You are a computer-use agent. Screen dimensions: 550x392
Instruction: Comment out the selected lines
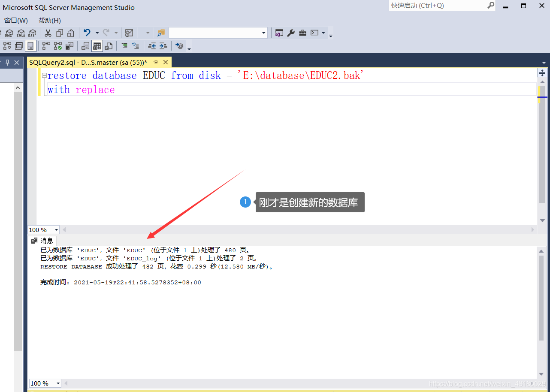(x=124, y=45)
